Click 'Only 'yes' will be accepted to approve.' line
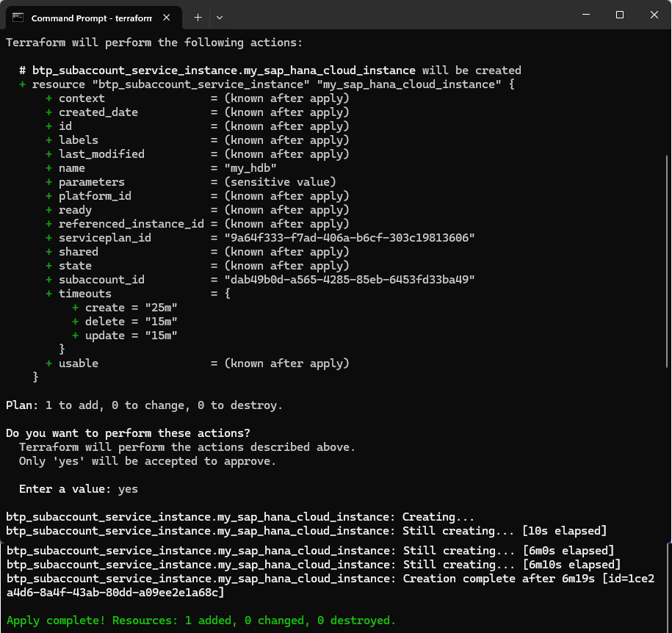672x633 pixels. [x=148, y=461]
